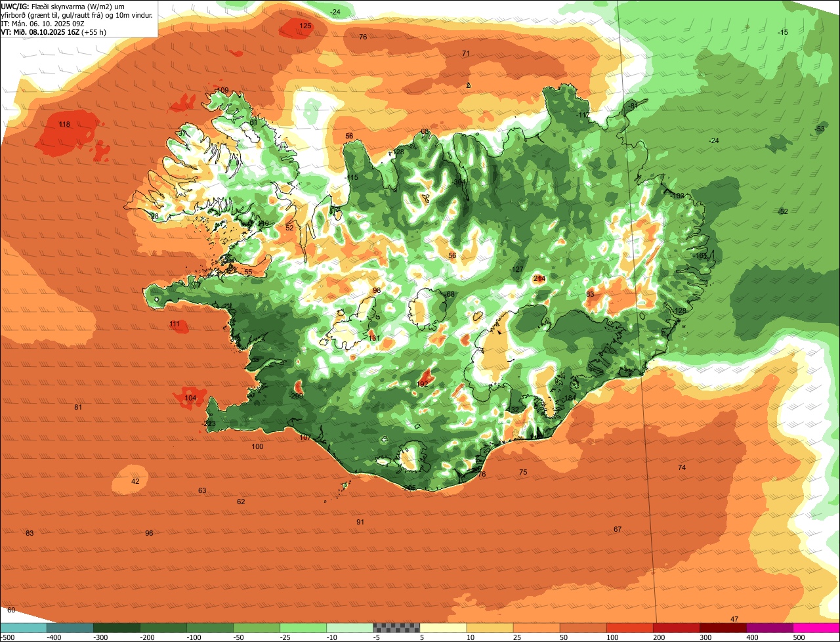Select the north coast value -115
Screen dimensions: 840x642
tap(352, 177)
